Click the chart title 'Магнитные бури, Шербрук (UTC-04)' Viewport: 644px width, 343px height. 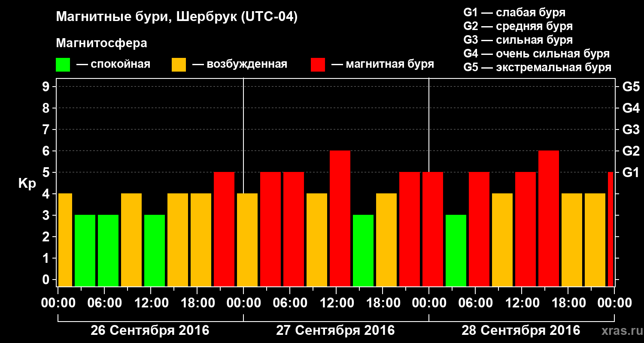coord(176,18)
